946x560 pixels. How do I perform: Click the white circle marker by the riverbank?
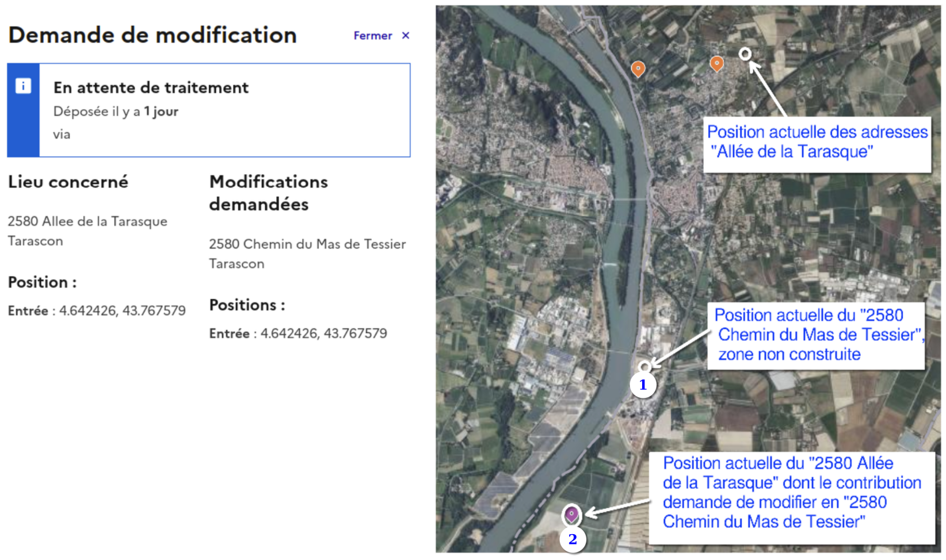coord(644,366)
